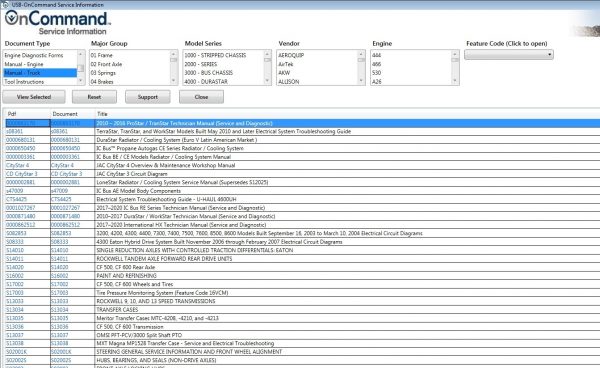Viewport: 600px width, 368px height.
Task: Select 'LoneStar Radiator / Cooling System Service Manual' row
Action: [303, 182]
